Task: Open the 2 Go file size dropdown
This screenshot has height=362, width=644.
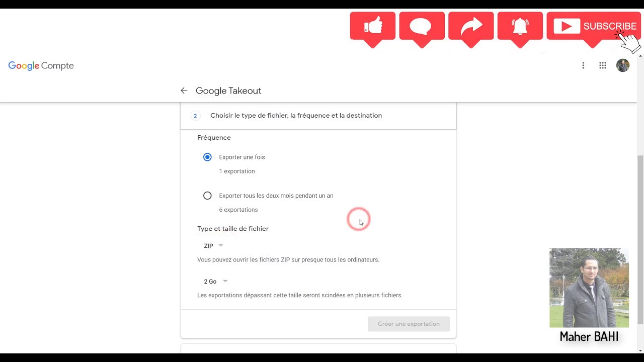Action: [x=215, y=282]
